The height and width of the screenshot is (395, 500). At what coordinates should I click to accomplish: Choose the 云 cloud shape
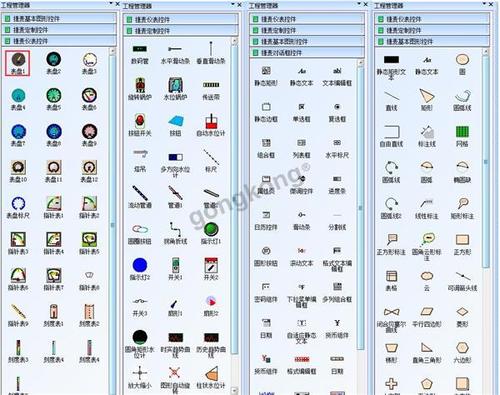pyautogui.click(x=427, y=281)
